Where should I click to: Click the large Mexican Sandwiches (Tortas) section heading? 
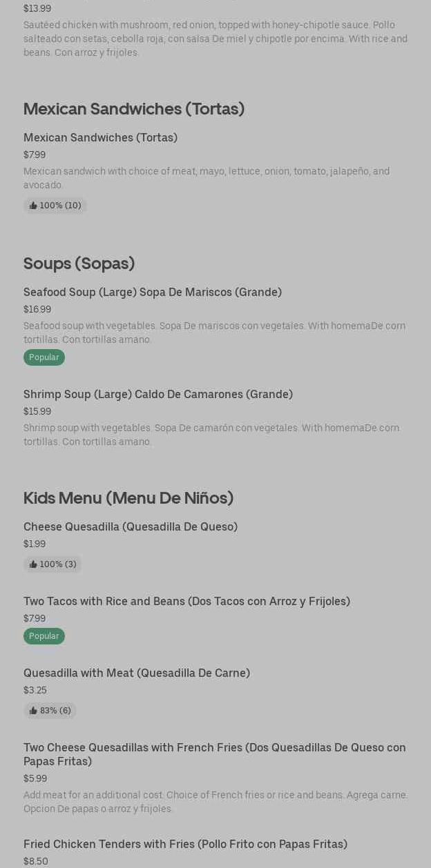click(x=134, y=109)
